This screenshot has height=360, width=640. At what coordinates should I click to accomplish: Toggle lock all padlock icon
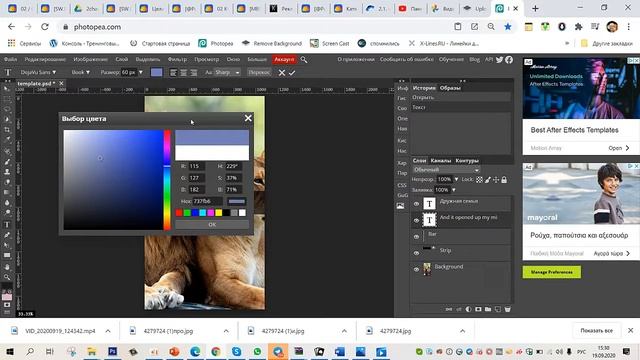504,180
